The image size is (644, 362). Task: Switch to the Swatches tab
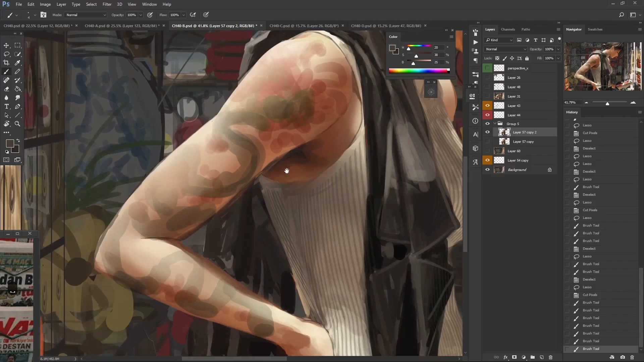pos(595,29)
